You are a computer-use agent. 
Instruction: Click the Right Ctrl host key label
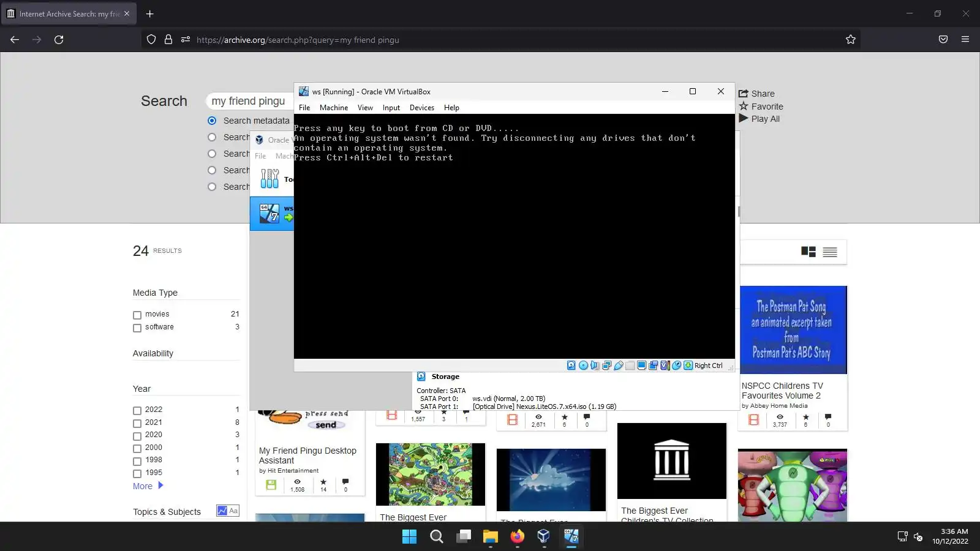[709, 365]
